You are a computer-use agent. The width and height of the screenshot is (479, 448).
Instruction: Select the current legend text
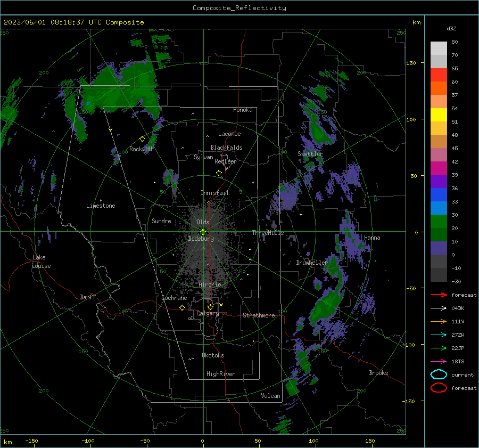pyautogui.click(x=463, y=374)
